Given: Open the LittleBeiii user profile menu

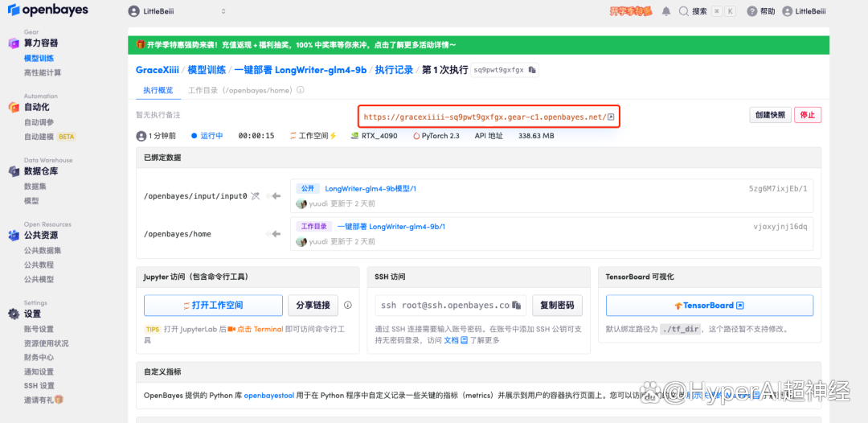Looking at the screenshot, I should 804,11.
